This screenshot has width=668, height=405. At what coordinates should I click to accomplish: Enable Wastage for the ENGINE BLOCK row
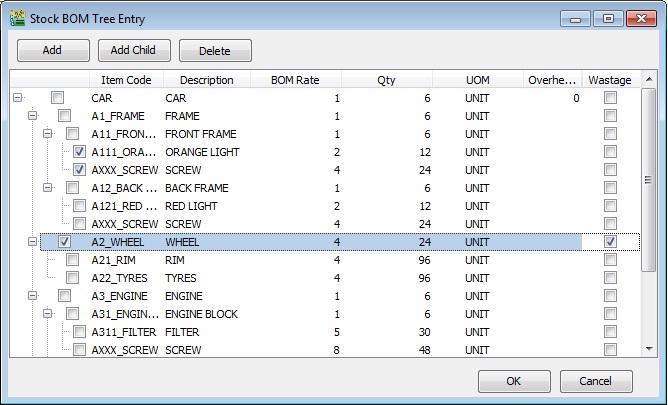click(x=610, y=313)
